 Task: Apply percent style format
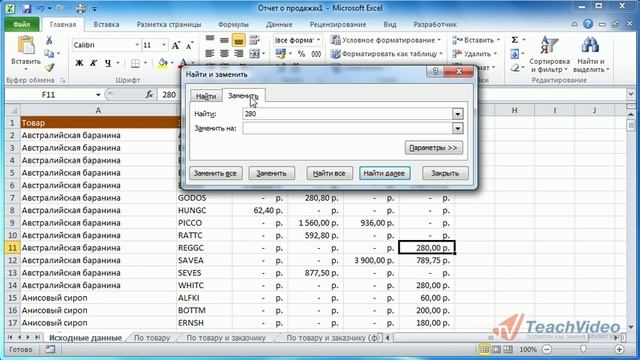pos(301,54)
